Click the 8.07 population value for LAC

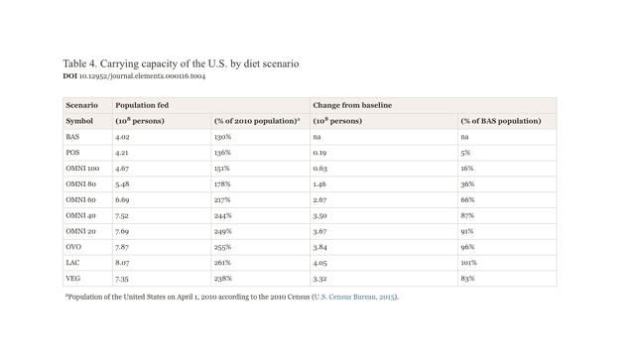coord(122,263)
